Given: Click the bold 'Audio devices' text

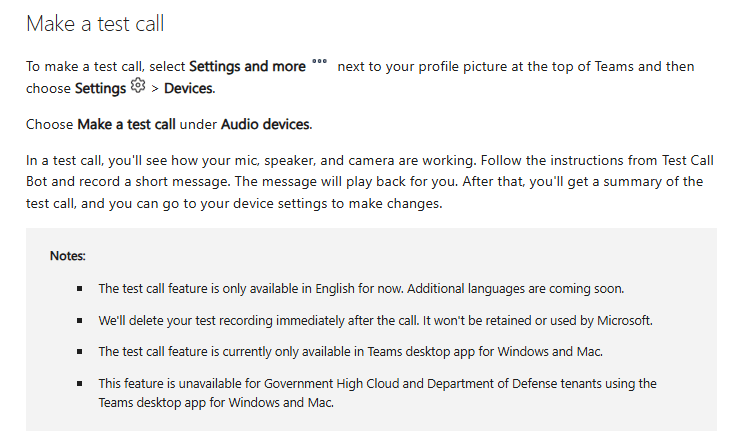Looking at the screenshot, I should pyautogui.click(x=265, y=124).
